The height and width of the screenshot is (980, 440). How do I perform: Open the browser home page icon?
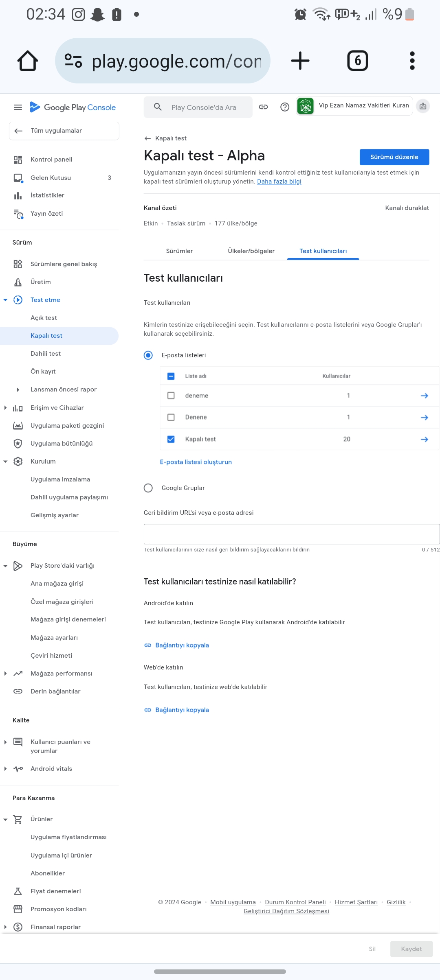(x=28, y=61)
